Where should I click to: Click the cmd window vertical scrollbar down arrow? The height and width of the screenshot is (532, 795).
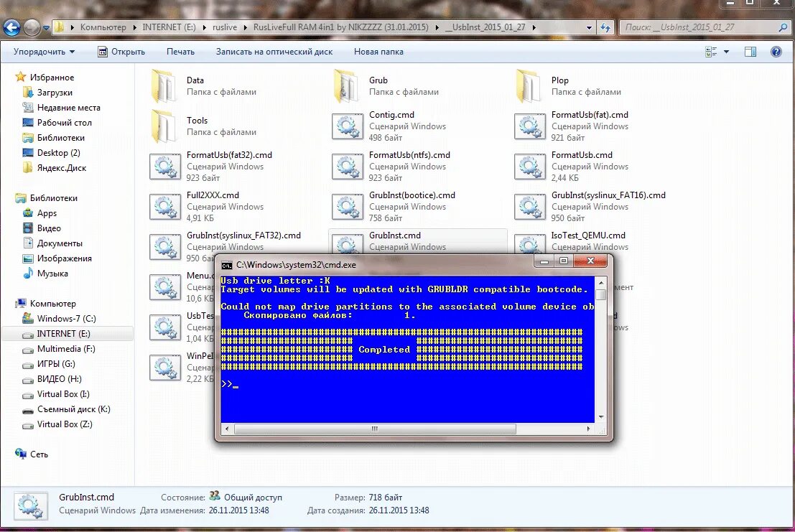tap(601, 417)
